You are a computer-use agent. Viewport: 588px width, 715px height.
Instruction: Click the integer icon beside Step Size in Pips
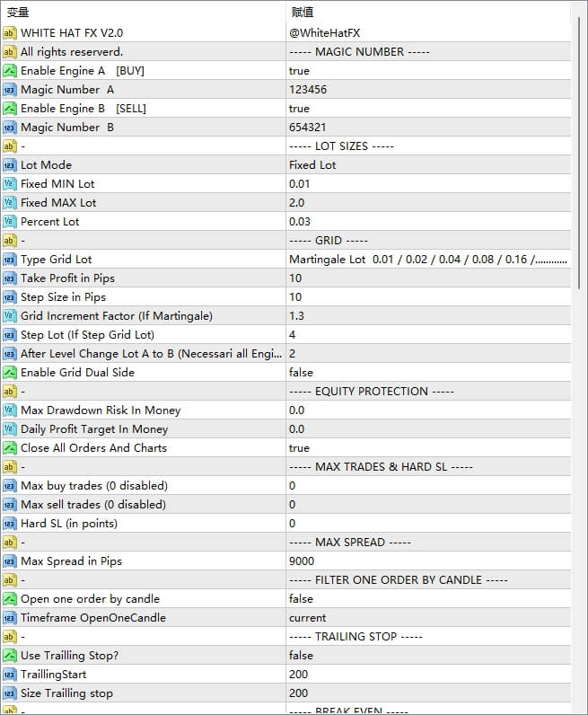pyautogui.click(x=9, y=296)
